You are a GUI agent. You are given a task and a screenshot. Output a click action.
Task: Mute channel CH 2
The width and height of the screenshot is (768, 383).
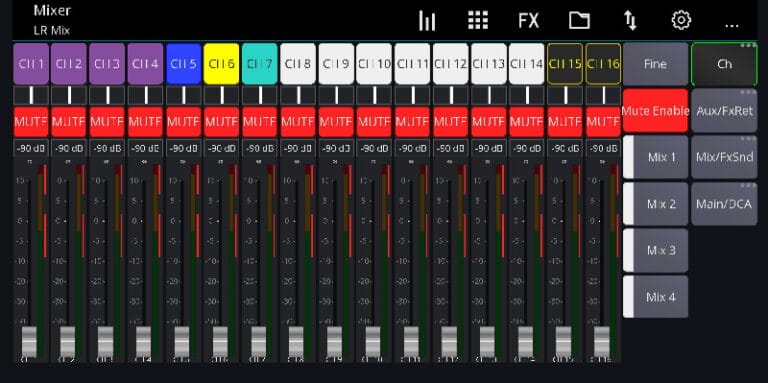pyautogui.click(x=69, y=121)
